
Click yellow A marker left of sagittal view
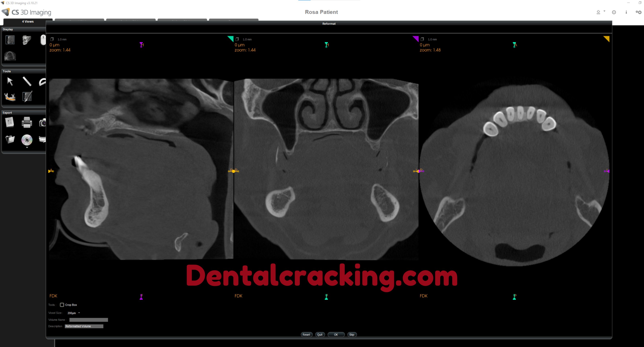[x=51, y=171]
